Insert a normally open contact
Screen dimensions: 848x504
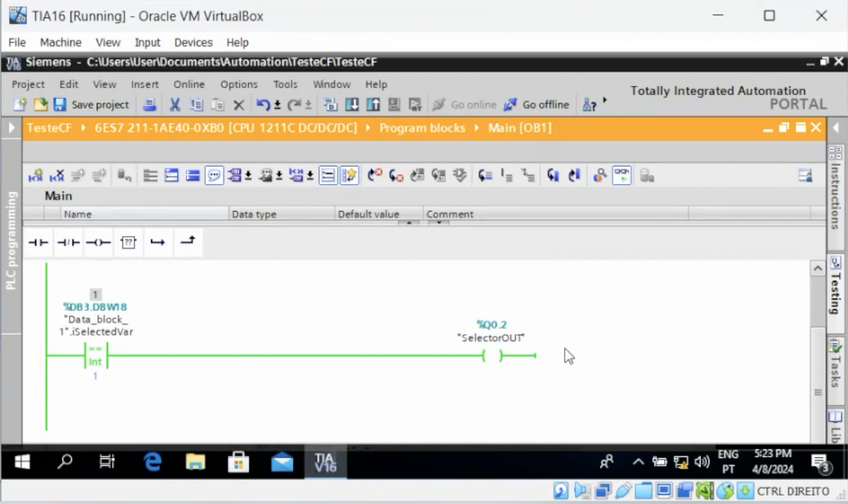(38, 242)
